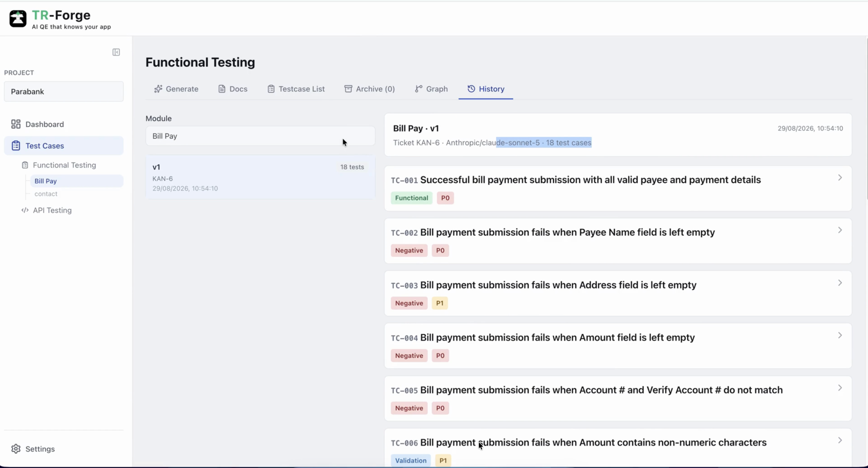Open the Parabank project selector
Image resolution: width=868 pixels, height=468 pixels.
[64, 91]
